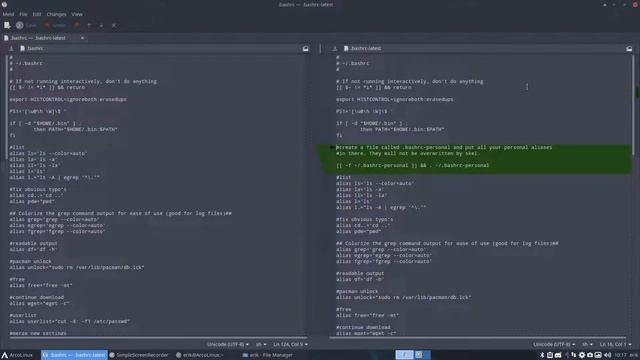The height and width of the screenshot is (360, 640).
Task: Open the Edit menu
Action: pos(37,14)
